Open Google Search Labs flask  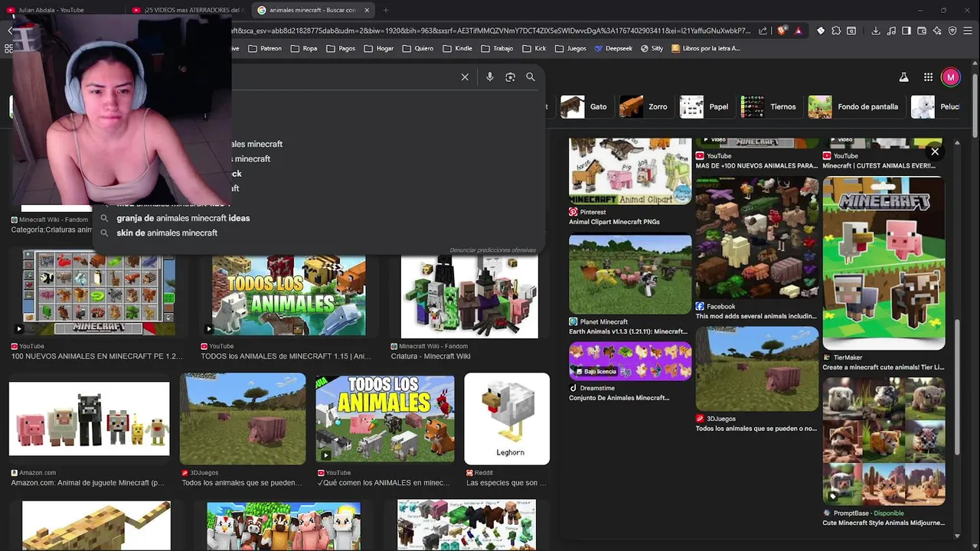click(x=903, y=77)
